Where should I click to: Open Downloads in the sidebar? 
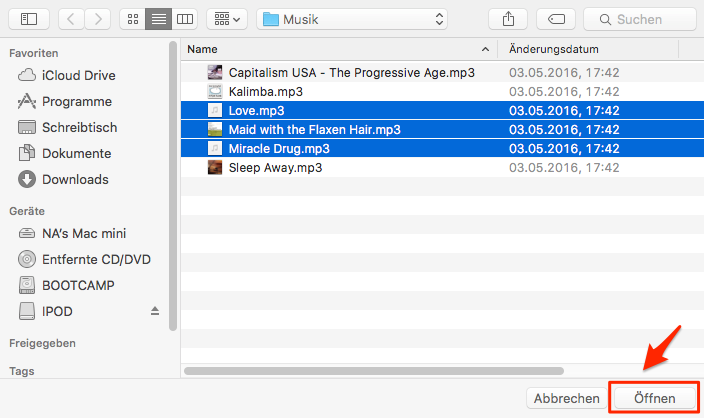click(x=75, y=180)
